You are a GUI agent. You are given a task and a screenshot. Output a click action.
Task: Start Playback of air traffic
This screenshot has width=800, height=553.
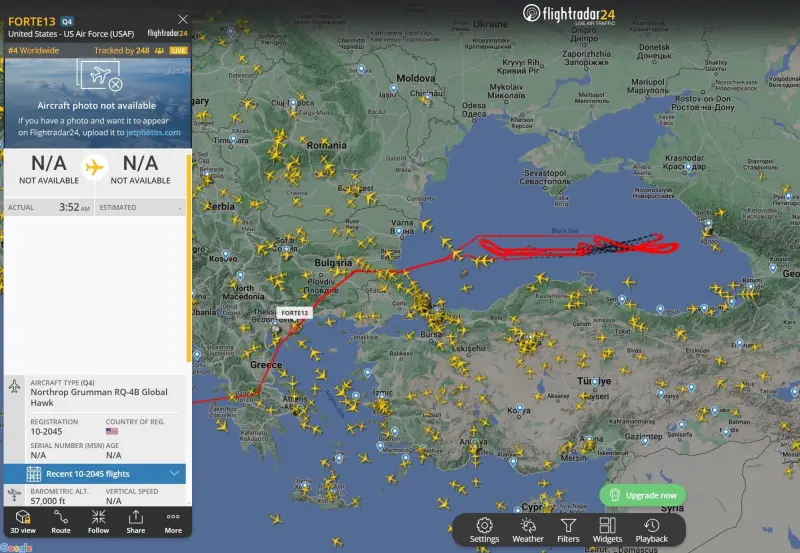[652, 531]
